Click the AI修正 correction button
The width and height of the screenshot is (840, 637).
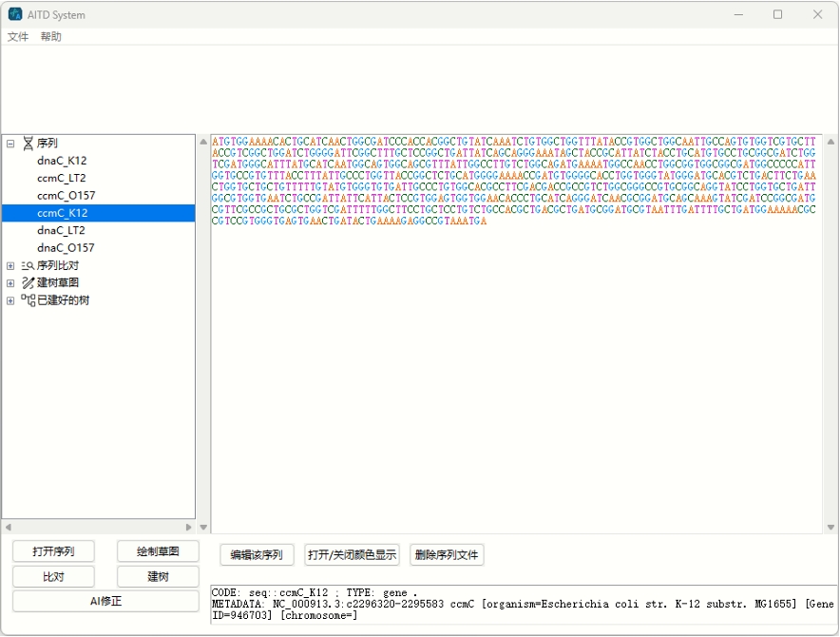pos(105,601)
